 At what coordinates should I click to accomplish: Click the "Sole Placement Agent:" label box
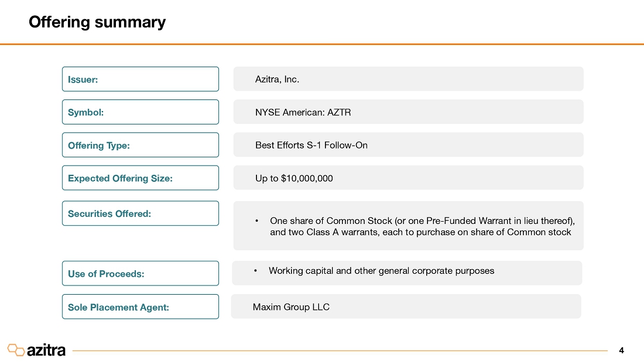(140, 306)
